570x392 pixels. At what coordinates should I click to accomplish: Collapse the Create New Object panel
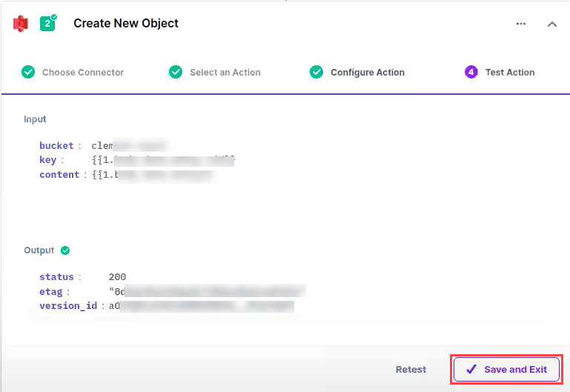pos(551,24)
